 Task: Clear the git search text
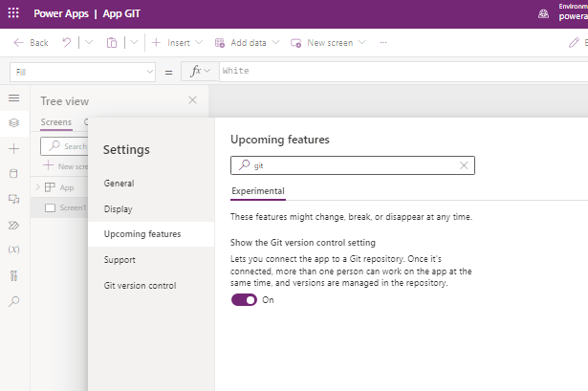coord(464,165)
